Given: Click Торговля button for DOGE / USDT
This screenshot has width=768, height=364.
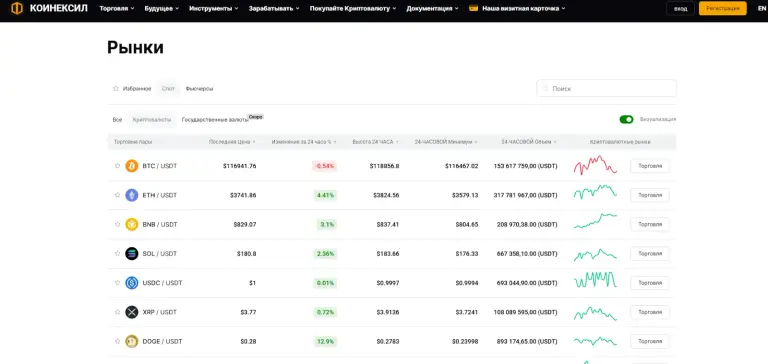Looking at the screenshot, I should [649, 341].
